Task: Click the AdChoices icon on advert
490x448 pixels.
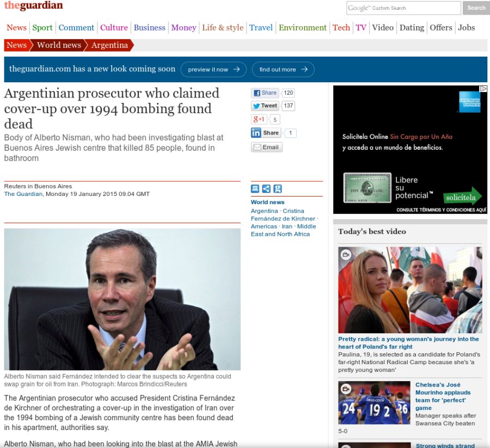Action: click(x=483, y=89)
